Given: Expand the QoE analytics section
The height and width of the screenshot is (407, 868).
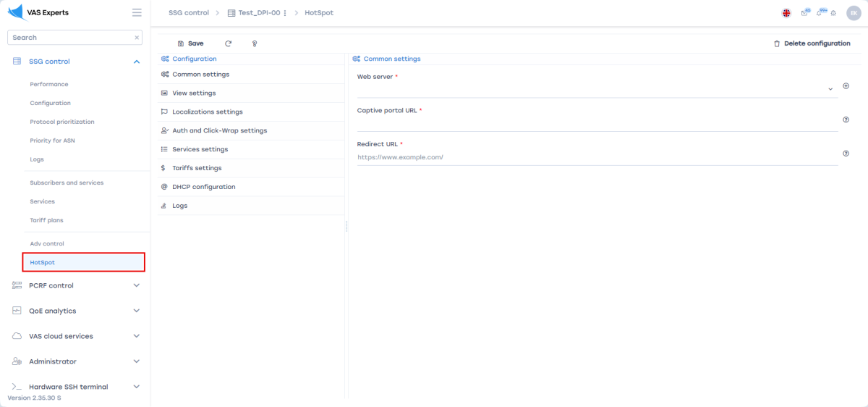Looking at the screenshot, I should (x=137, y=311).
